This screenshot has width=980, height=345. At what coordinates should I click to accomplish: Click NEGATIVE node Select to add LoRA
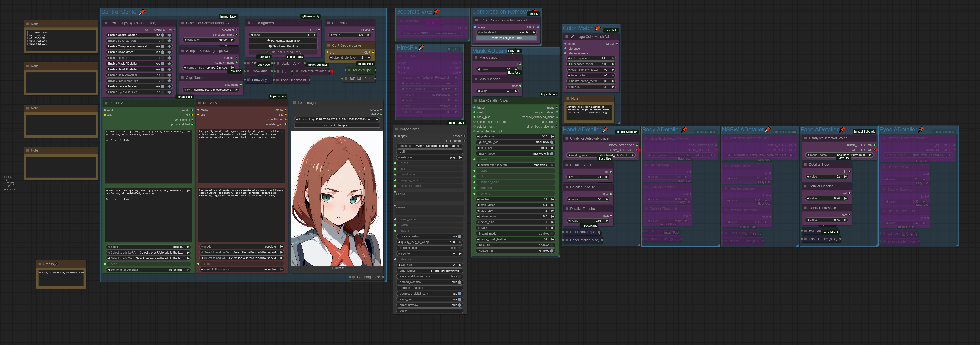point(242,252)
